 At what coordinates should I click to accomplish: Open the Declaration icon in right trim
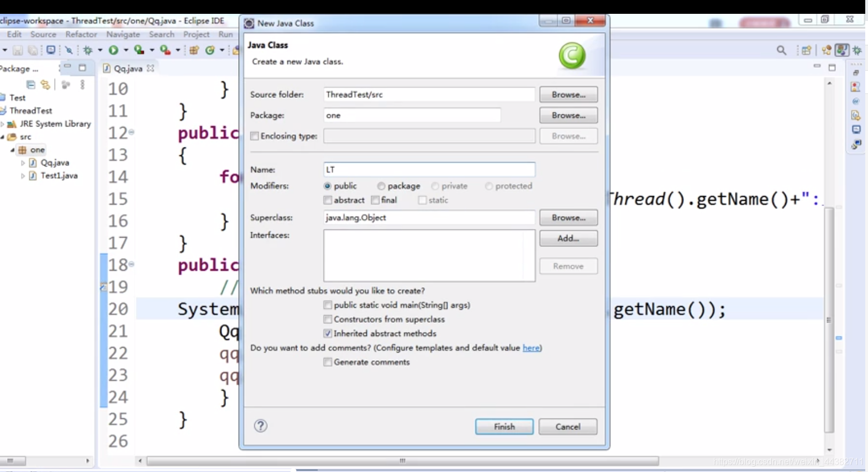856,116
